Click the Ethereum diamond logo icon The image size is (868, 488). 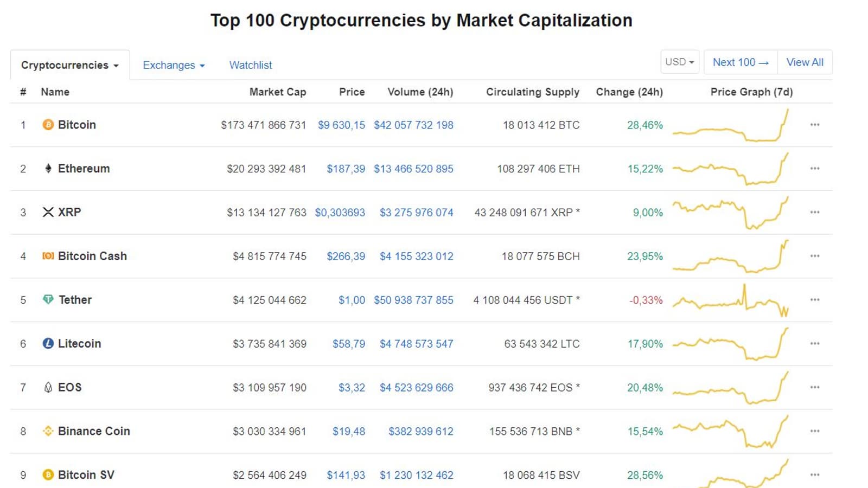pos(48,169)
